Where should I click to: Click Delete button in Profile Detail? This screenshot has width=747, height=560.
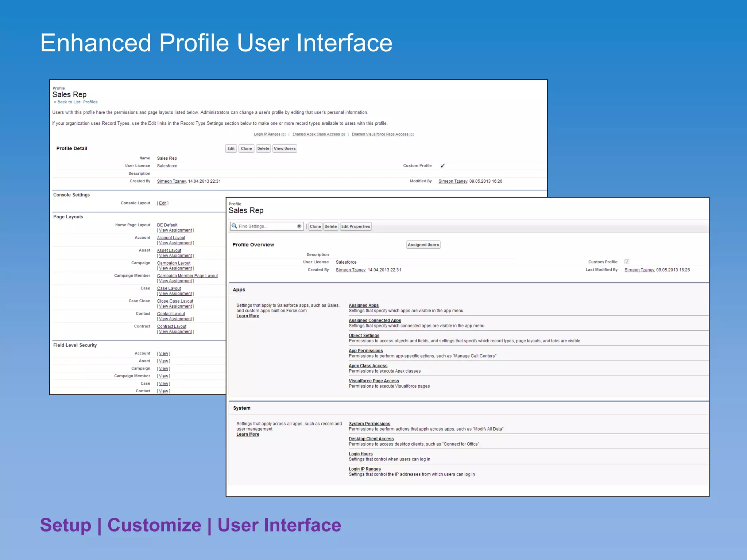(263, 148)
